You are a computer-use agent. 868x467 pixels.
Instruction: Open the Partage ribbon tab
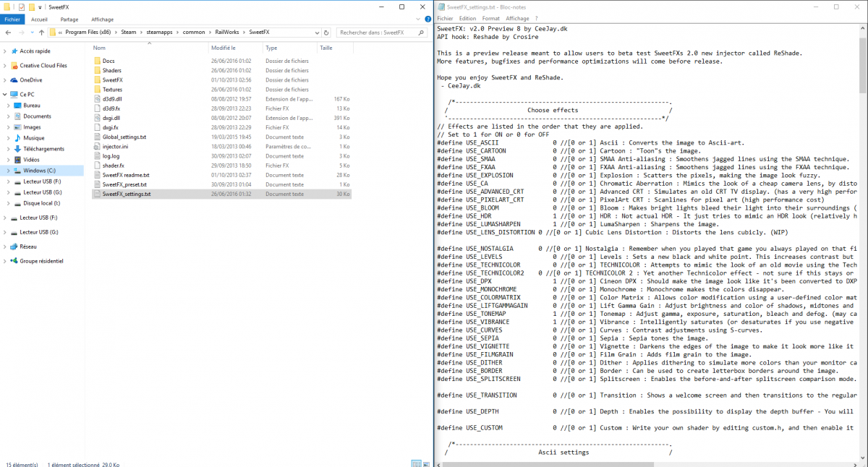(x=69, y=20)
